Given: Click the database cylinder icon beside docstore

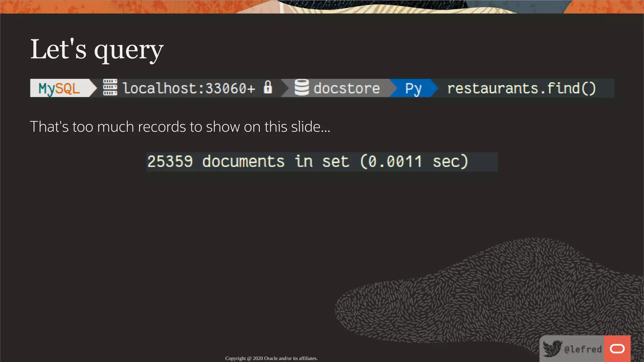Looking at the screenshot, I should click(302, 88).
